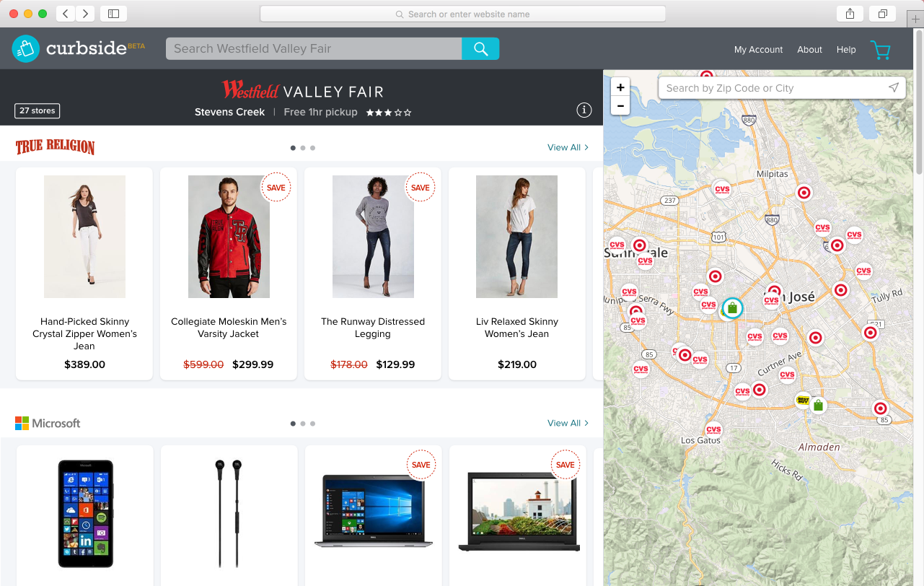Toggle the Safari sidebar button

tap(113, 14)
